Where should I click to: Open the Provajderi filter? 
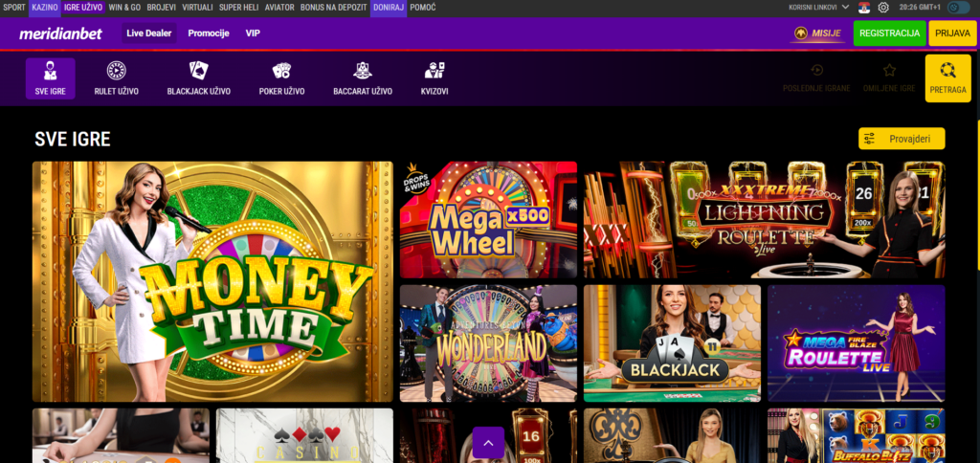[901, 139]
